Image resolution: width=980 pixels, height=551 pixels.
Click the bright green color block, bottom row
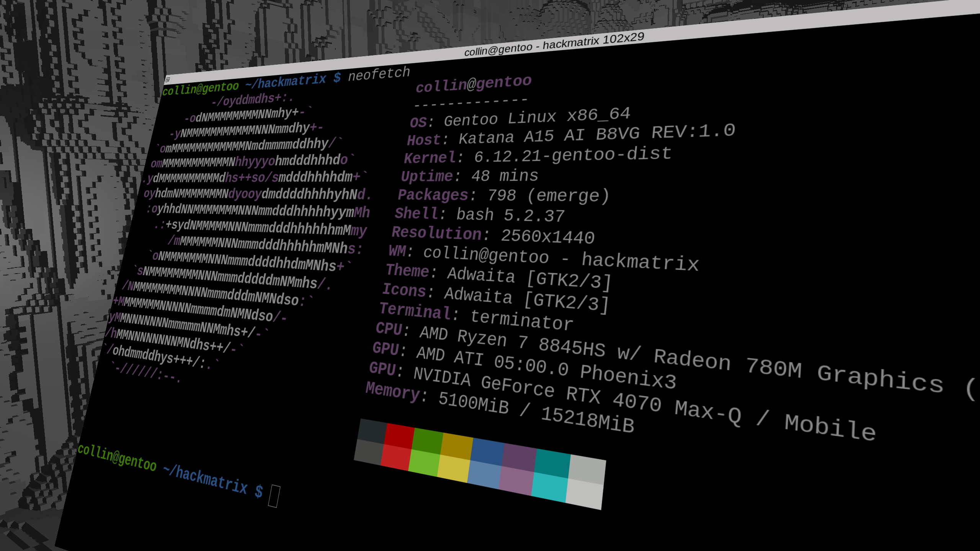point(424,463)
